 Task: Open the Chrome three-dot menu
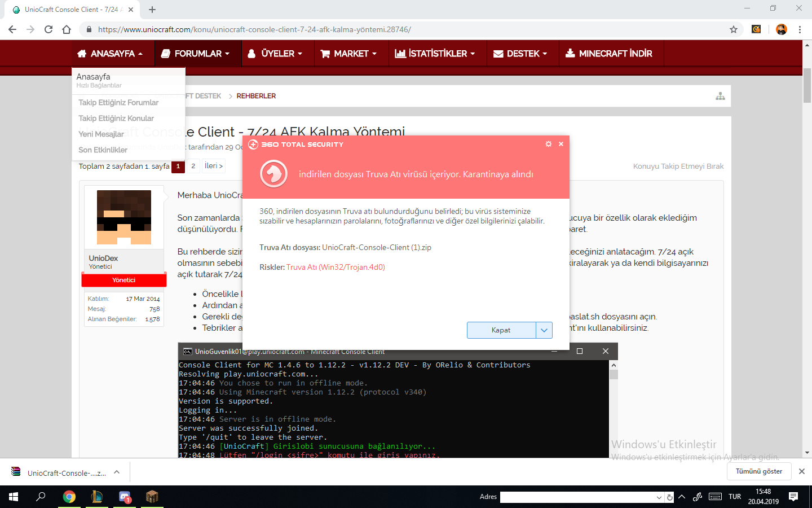click(800, 29)
